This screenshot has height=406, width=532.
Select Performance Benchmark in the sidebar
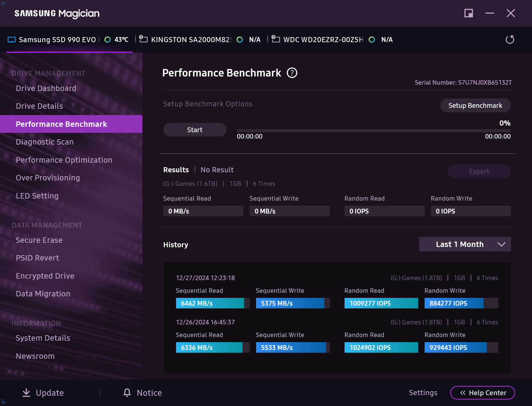pos(71,124)
